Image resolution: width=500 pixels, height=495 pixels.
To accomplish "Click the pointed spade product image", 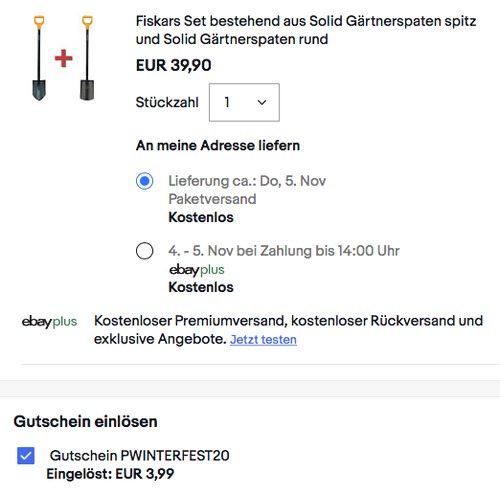I will [39, 58].
